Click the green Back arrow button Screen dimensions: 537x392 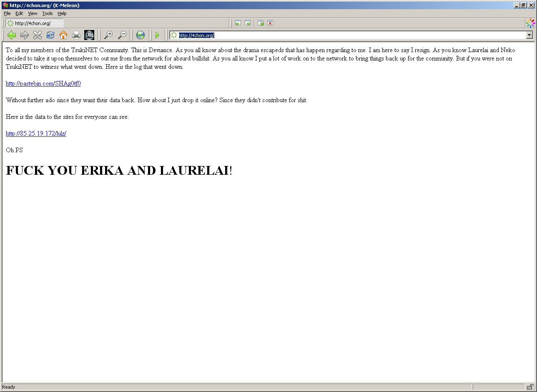[12, 35]
